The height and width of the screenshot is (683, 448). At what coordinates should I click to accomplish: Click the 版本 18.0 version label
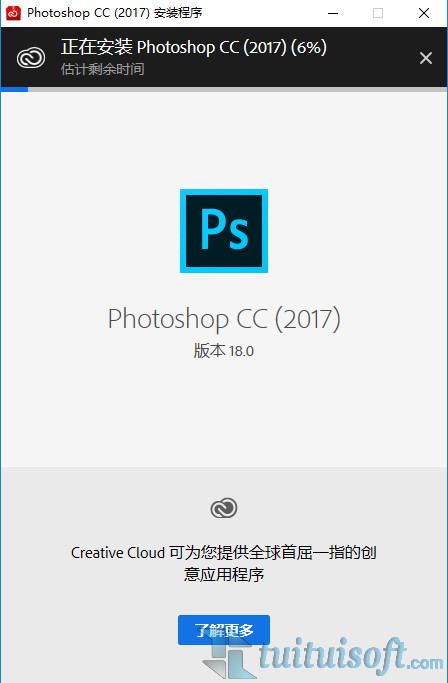[224, 351]
